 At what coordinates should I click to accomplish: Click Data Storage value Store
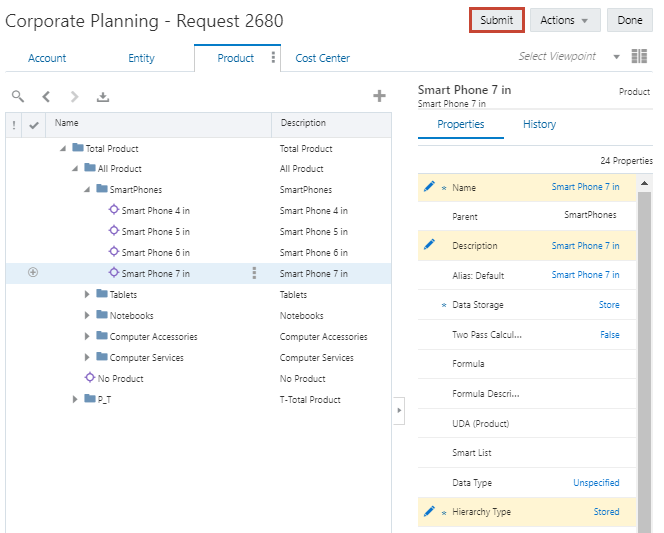[609, 304]
